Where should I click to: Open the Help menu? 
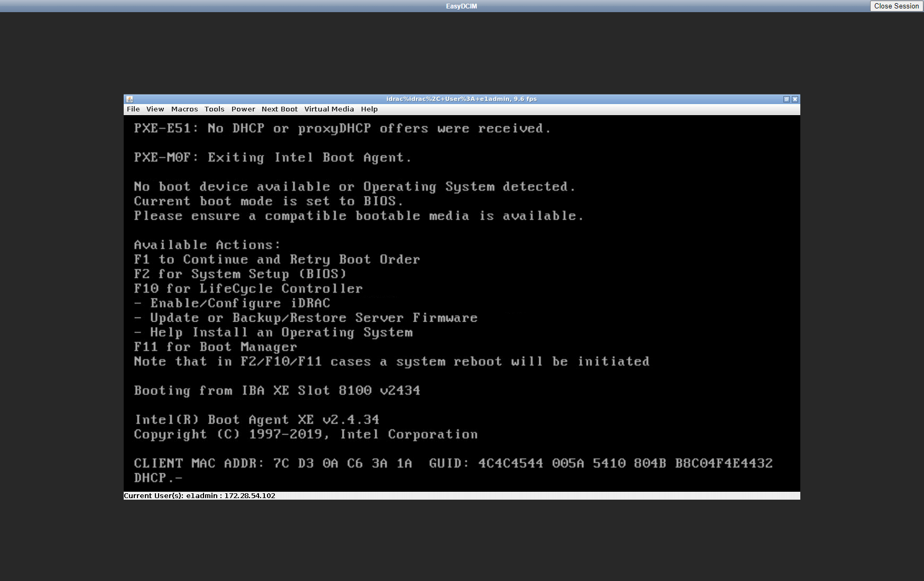(369, 109)
